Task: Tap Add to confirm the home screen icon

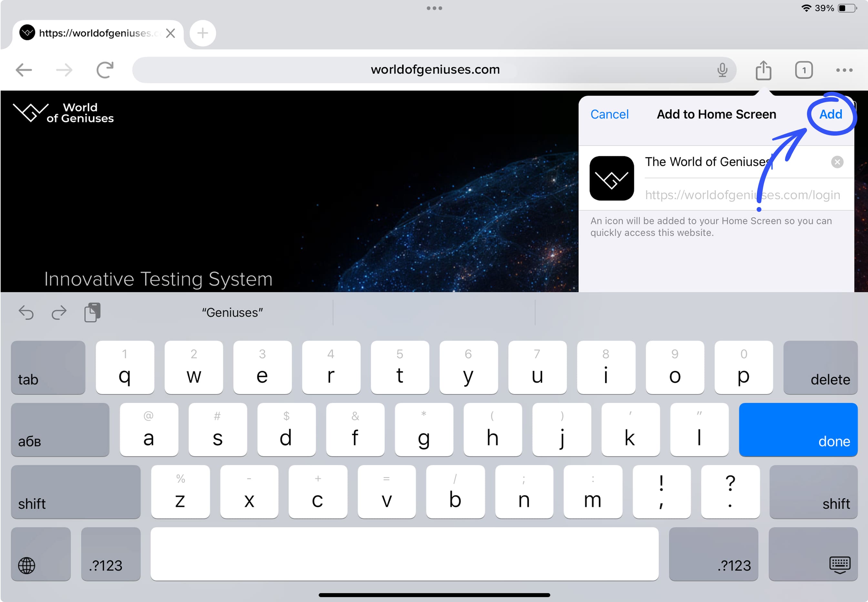Action: [x=830, y=114]
